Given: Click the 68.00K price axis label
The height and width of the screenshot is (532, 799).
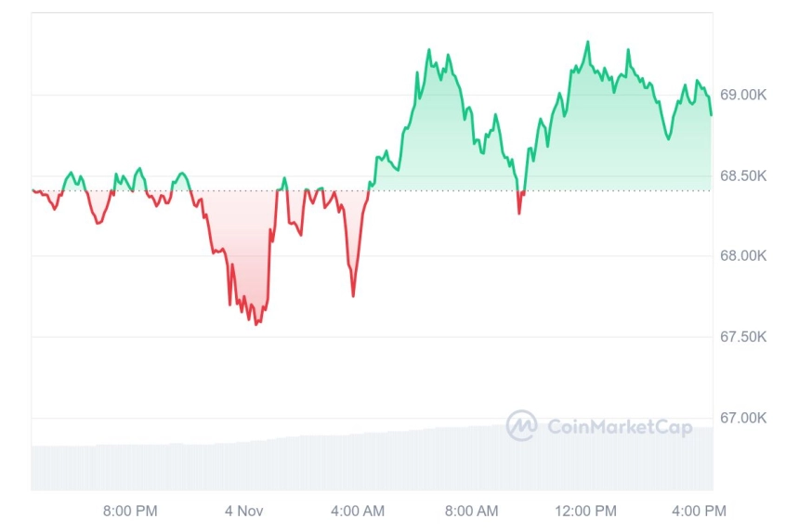Looking at the screenshot, I should 743,255.
